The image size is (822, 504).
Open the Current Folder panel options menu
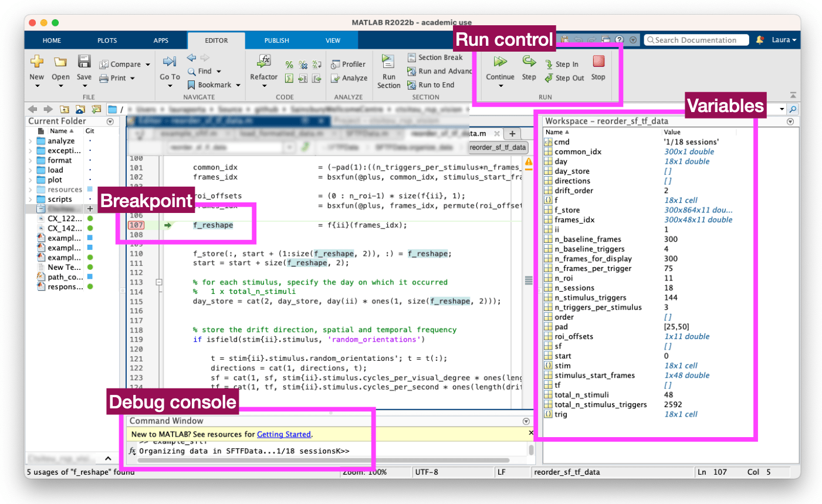click(110, 121)
